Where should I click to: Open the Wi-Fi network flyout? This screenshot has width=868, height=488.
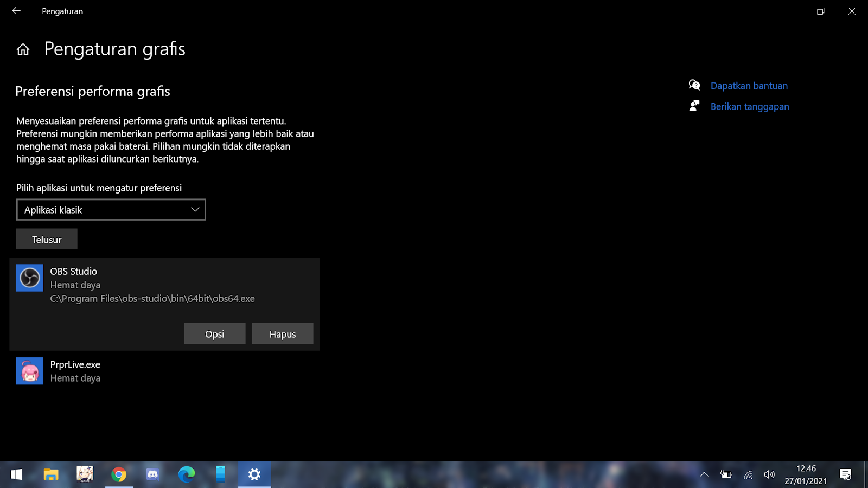pyautogui.click(x=748, y=475)
